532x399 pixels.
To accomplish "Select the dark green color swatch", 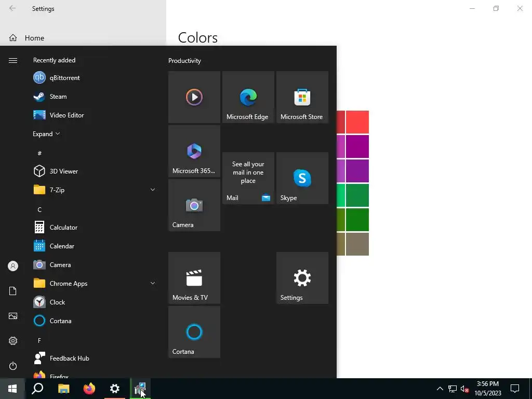I will click(x=357, y=220).
